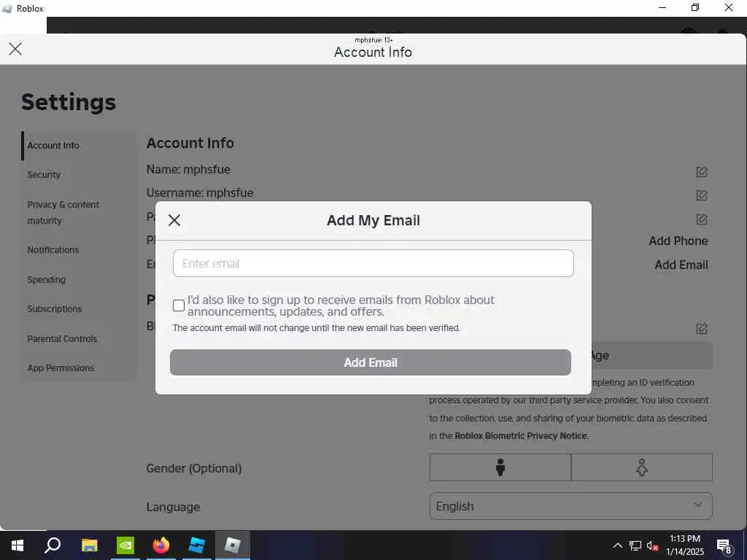Edit the Name field pencil icon

pyautogui.click(x=701, y=171)
